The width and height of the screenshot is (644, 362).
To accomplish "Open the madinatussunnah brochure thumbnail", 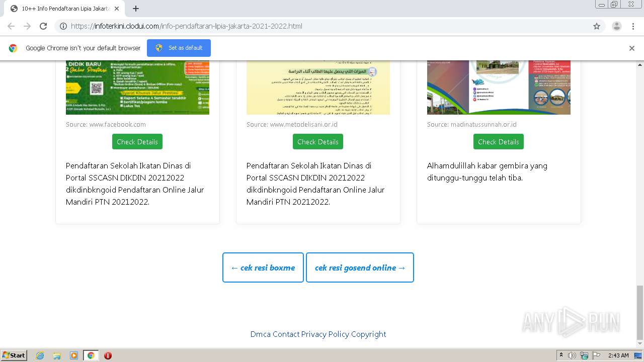I will click(x=499, y=87).
